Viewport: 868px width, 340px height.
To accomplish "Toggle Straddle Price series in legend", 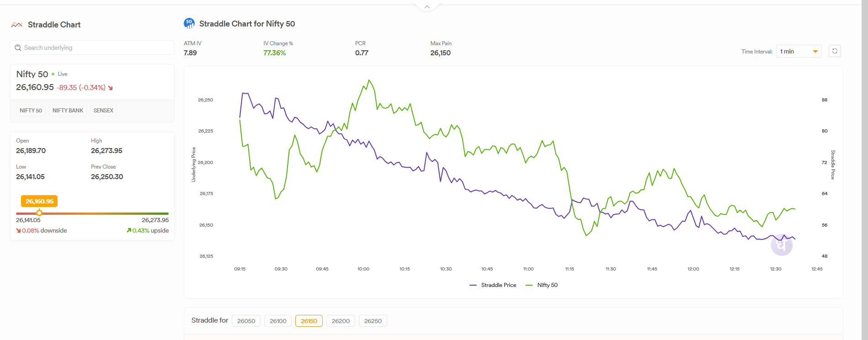I will click(x=493, y=285).
